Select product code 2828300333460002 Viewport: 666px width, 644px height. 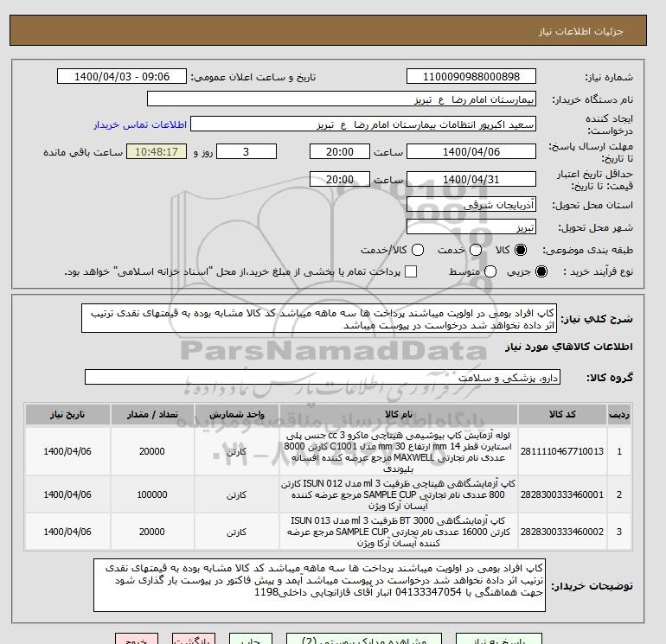[x=562, y=532]
